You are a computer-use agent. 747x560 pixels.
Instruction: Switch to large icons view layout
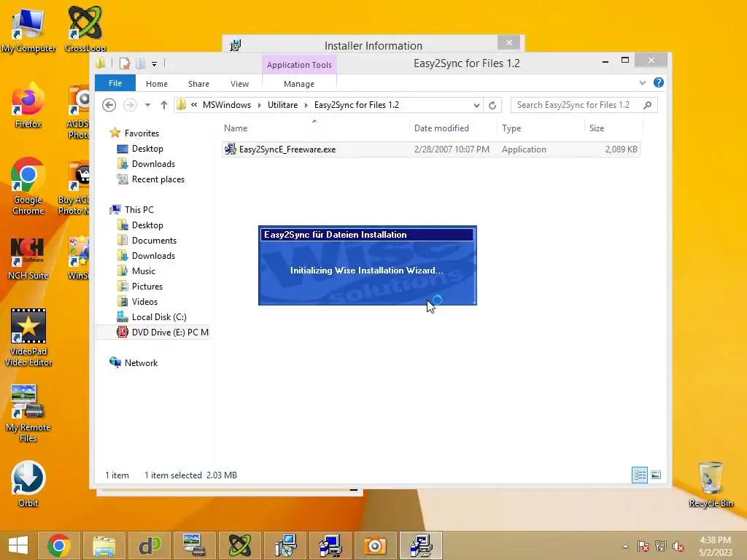[656, 475]
